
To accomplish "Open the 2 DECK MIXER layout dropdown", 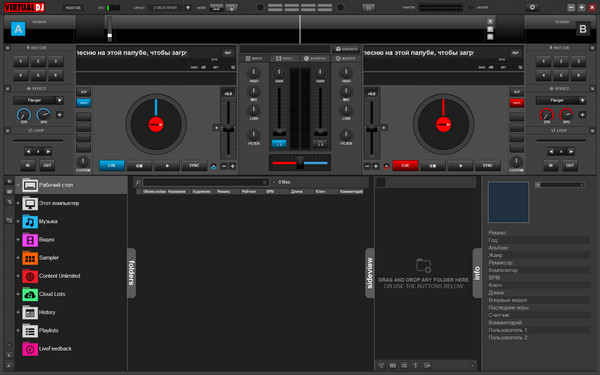I will (x=170, y=8).
